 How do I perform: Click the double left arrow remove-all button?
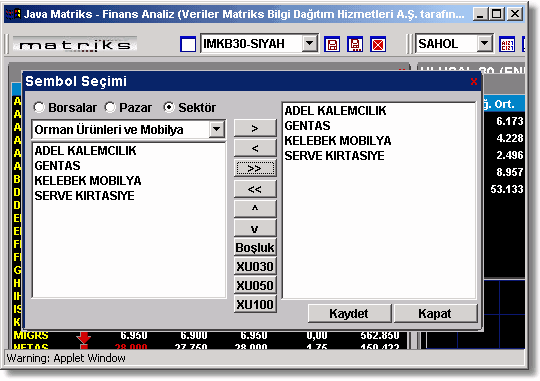(x=255, y=189)
